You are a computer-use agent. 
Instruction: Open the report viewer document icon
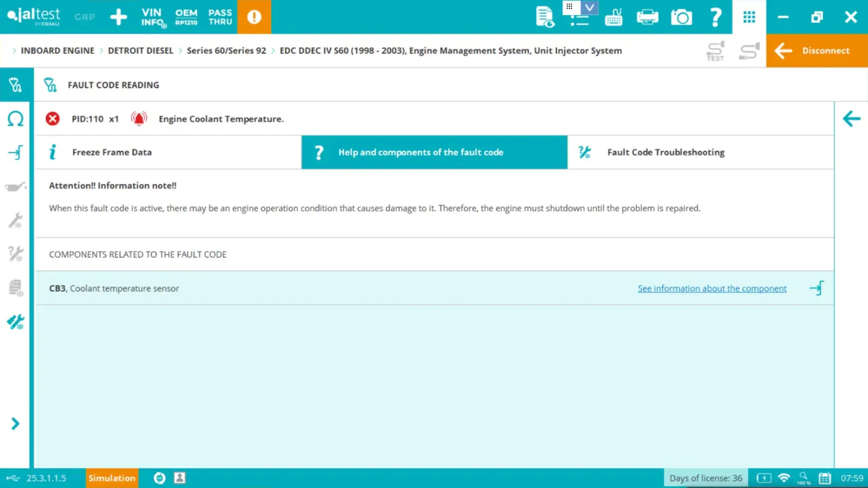coord(545,17)
